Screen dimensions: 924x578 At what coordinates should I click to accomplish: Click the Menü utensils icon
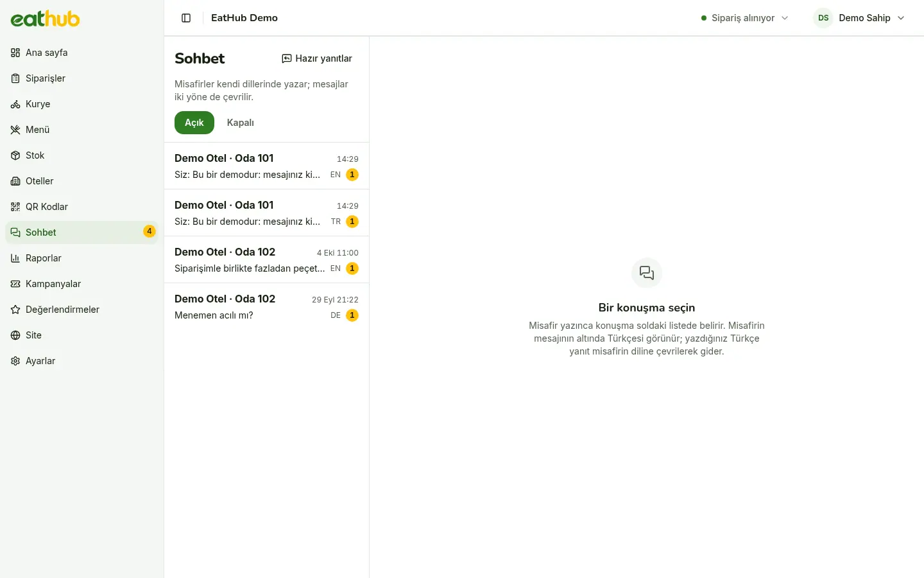(15, 130)
